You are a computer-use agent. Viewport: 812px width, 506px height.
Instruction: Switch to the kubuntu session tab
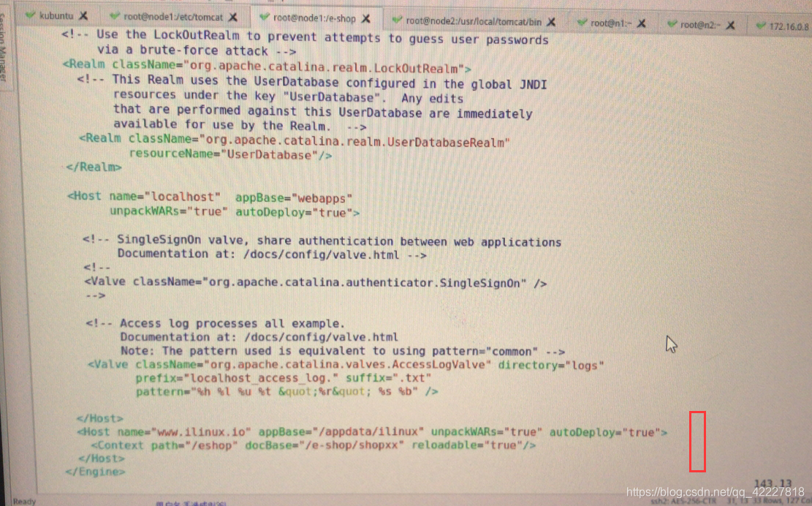[56, 15]
